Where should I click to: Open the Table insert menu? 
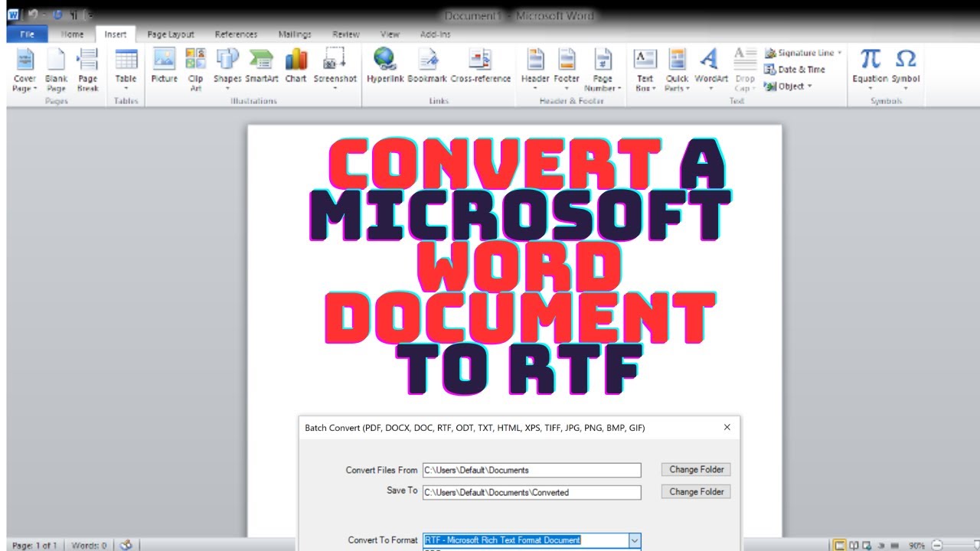[126, 69]
